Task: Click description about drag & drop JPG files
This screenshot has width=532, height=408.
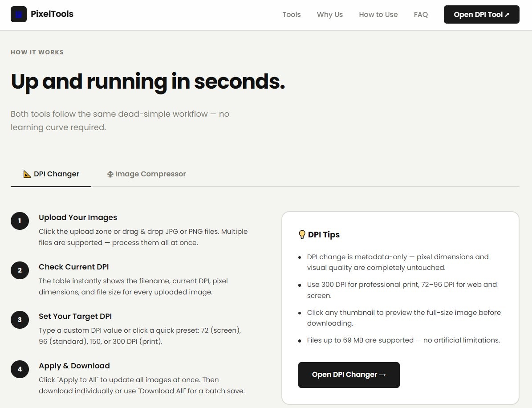Action: [143, 237]
